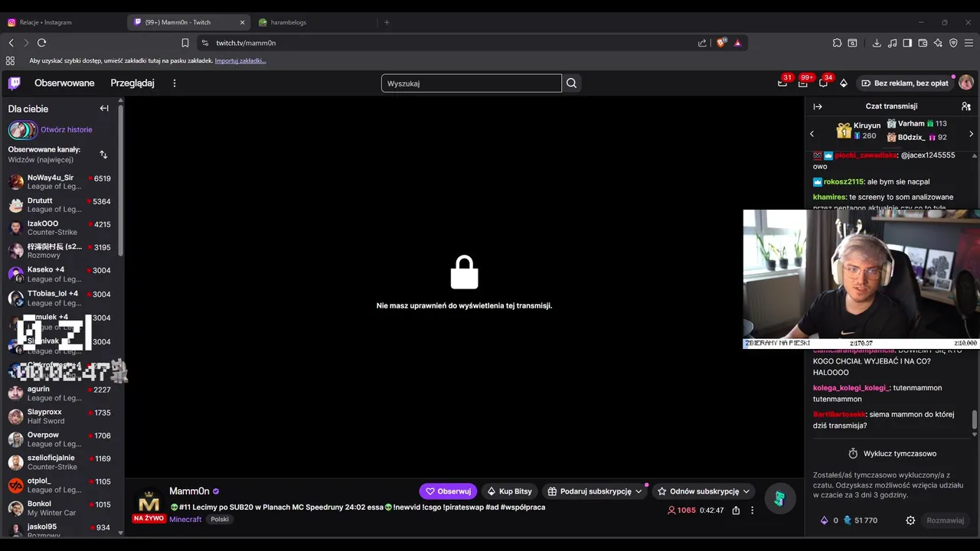Open Odnów subskrypcję dropdown
The height and width of the screenshot is (551, 980).
coord(704,491)
